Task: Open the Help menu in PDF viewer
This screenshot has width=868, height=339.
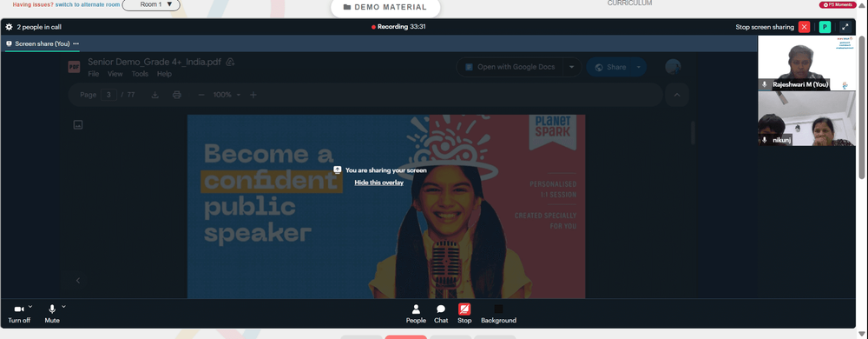Action: click(x=164, y=74)
